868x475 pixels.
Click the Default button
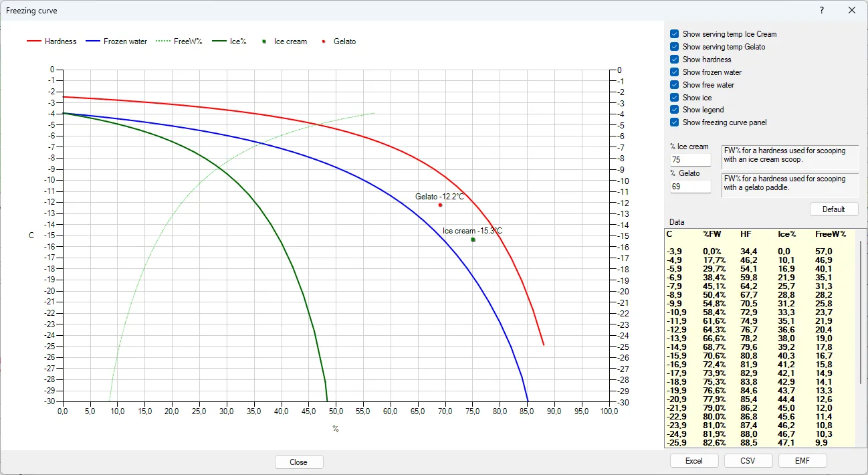tap(833, 209)
